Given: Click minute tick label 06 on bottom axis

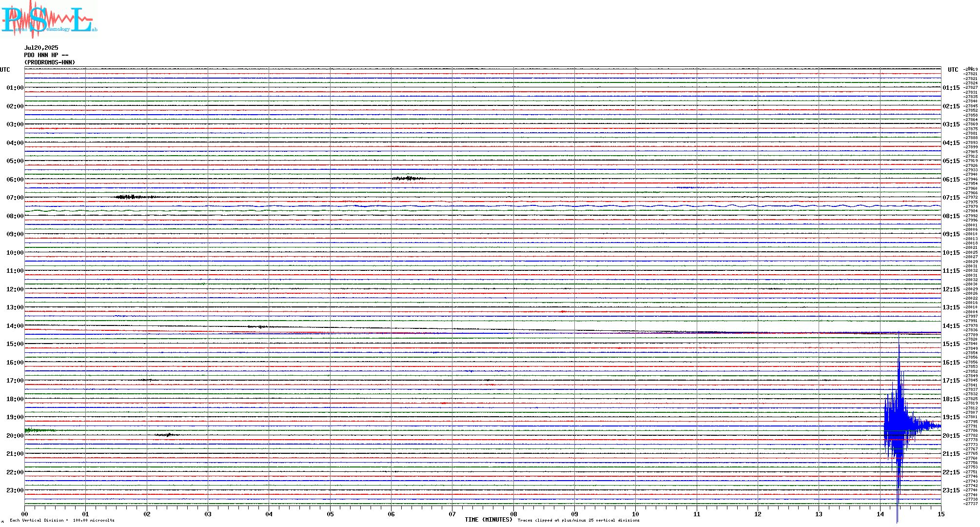Looking at the screenshot, I should coord(391,514).
